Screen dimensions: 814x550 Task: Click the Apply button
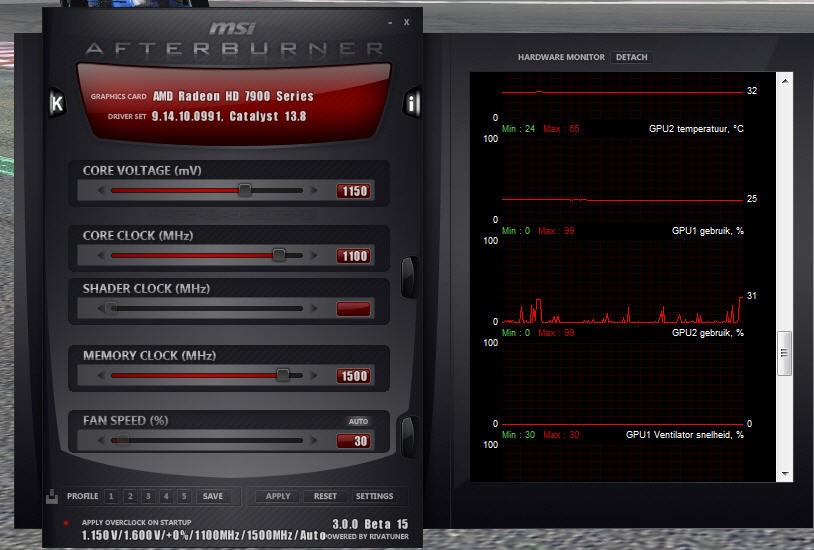tap(278, 497)
